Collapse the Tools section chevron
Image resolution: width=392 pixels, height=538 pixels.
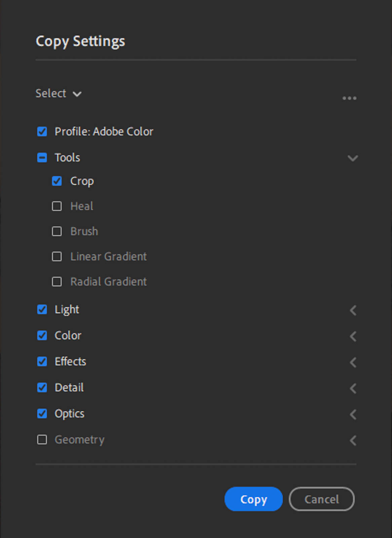(x=353, y=158)
